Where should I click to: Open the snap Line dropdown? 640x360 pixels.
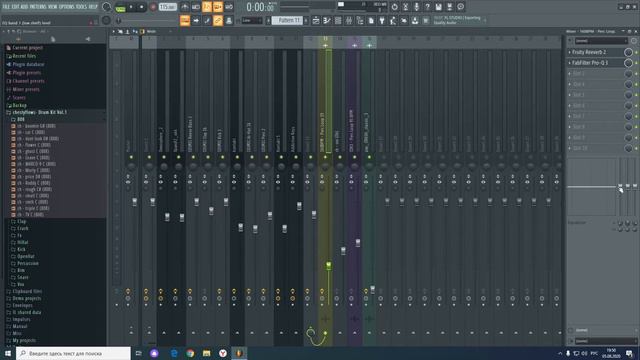(251, 20)
